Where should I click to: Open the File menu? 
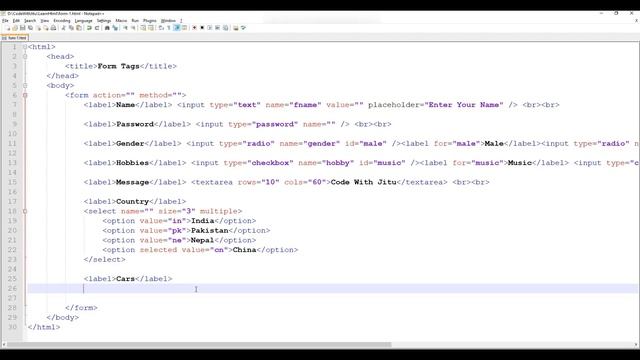(x=5, y=20)
